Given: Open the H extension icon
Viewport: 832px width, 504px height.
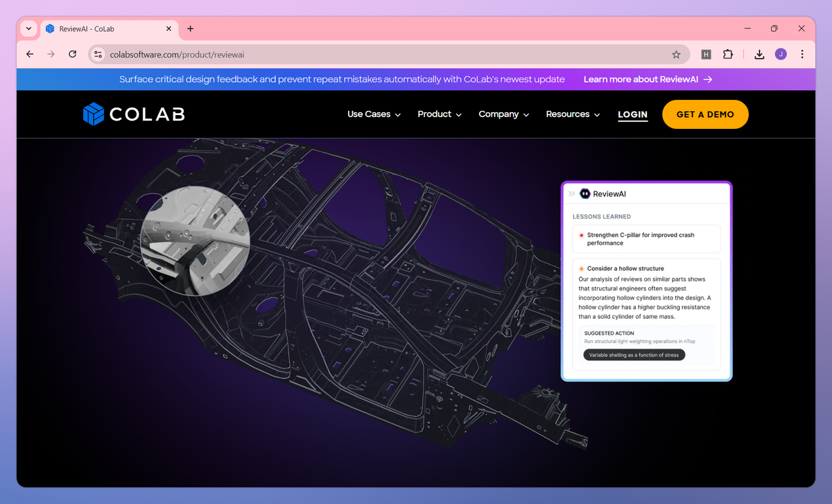Looking at the screenshot, I should click(706, 54).
